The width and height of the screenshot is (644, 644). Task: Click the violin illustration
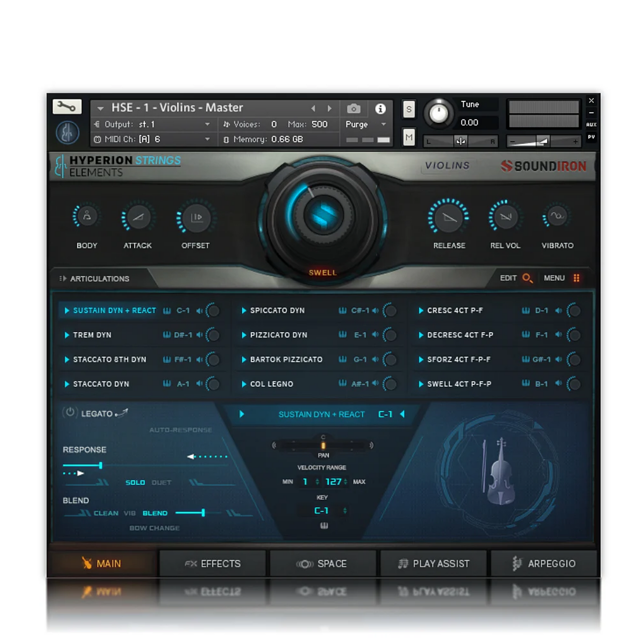pos(499,472)
